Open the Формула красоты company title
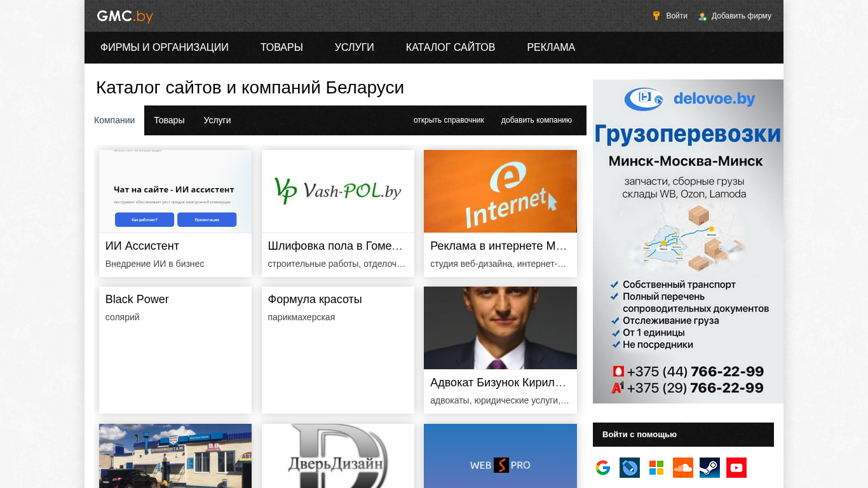Viewport: 868px width, 488px height. [315, 299]
